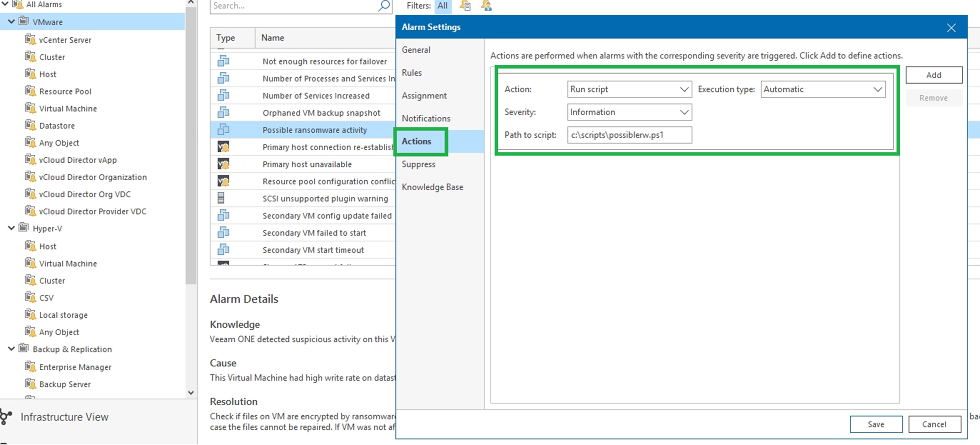Click type icon for Primary host connection re-established
Screen dimensions: 980x445
pos(223,147)
